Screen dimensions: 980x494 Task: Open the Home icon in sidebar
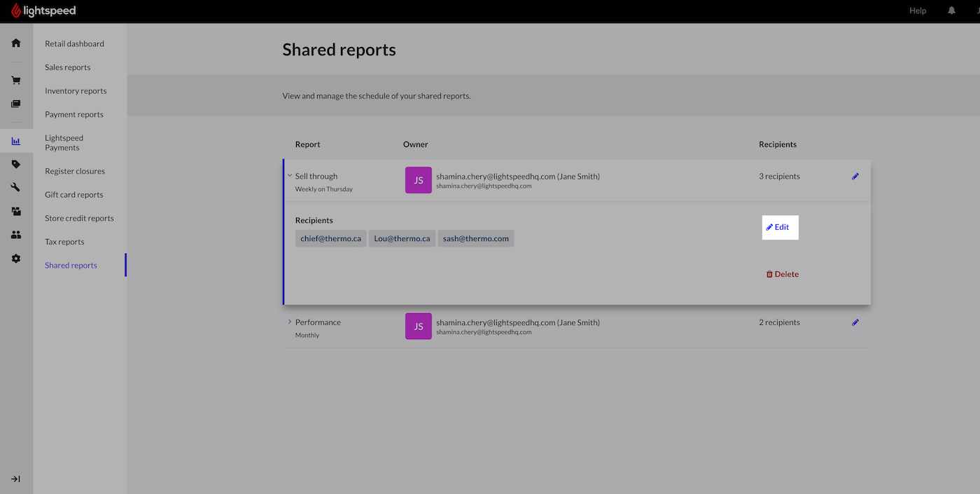(x=16, y=43)
